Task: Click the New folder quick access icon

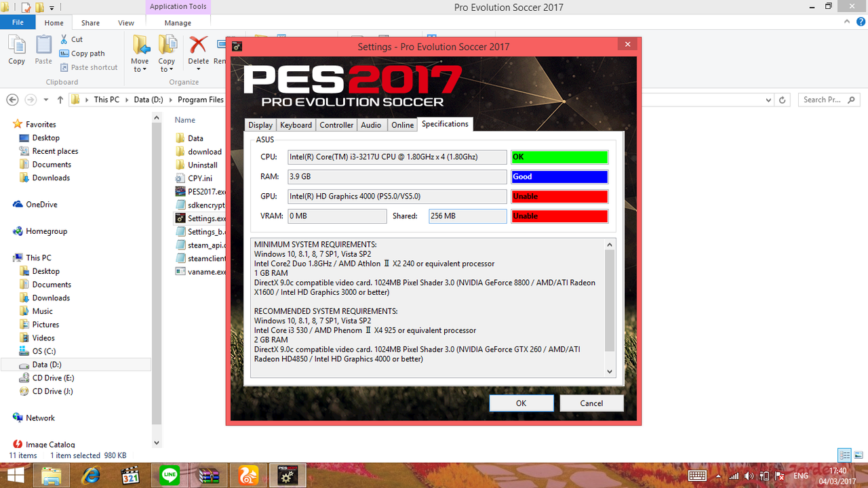Action: (x=40, y=7)
